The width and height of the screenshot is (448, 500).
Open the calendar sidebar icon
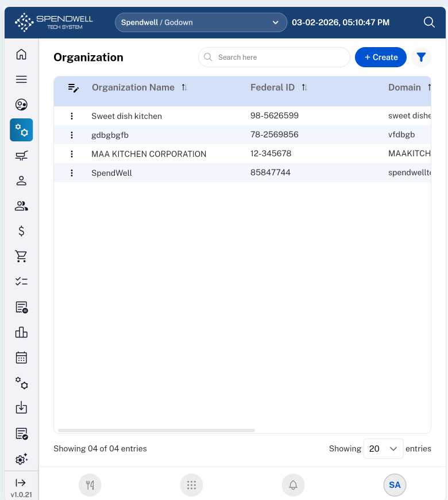[21, 357]
